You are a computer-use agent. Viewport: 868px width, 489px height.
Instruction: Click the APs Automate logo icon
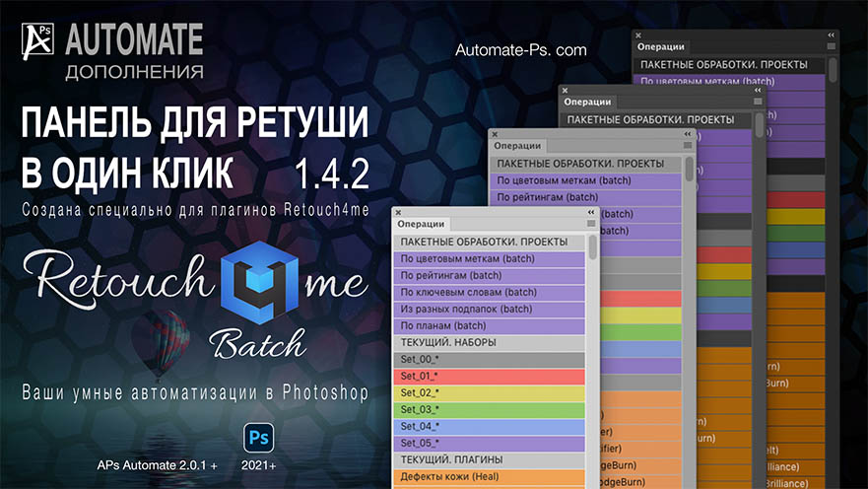pos(37,40)
